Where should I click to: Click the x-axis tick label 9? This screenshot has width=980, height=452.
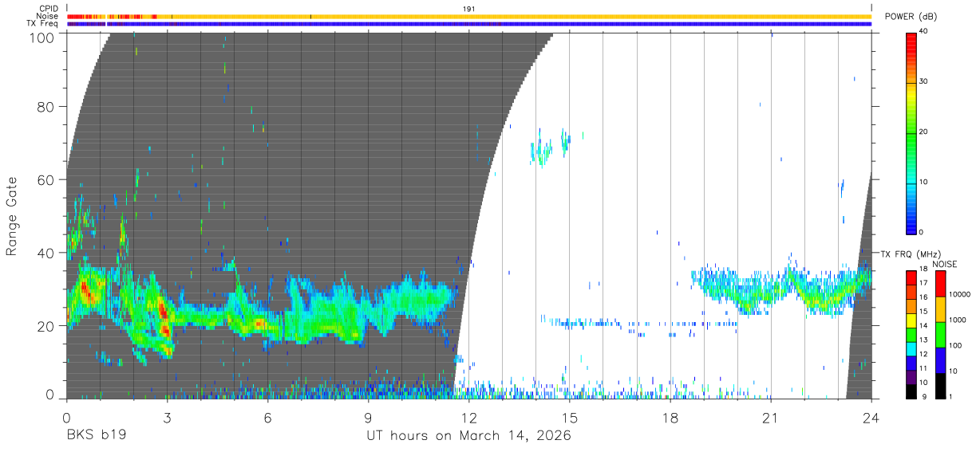coord(368,418)
